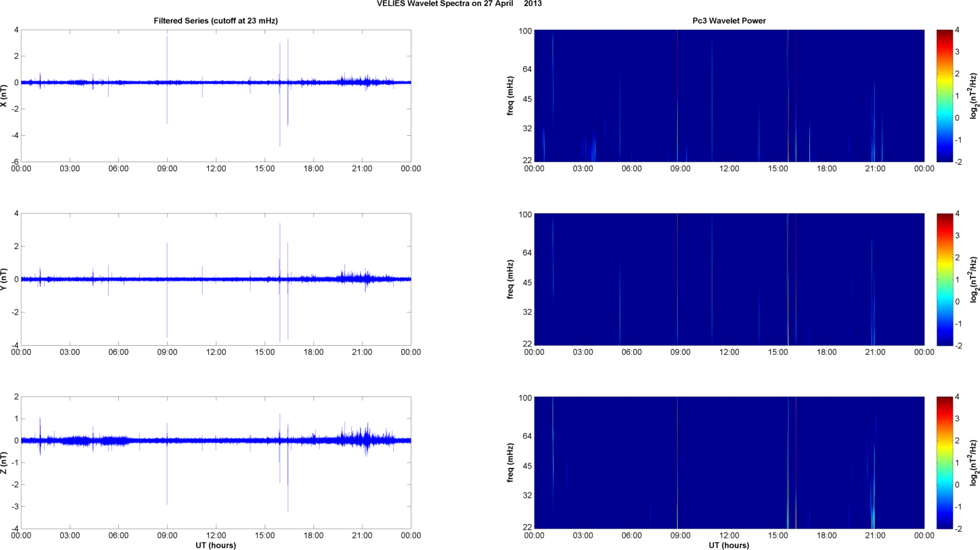This screenshot has height=550, width=980.
Task: Click the 45 frequency tick of middle wavelet plot
Action: click(x=527, y=282)
